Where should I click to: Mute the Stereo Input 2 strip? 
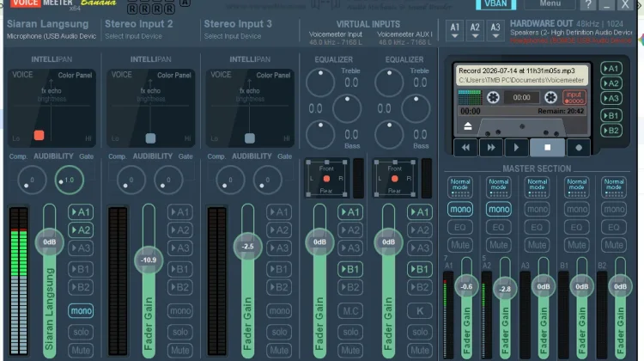(x=180, y=351)
